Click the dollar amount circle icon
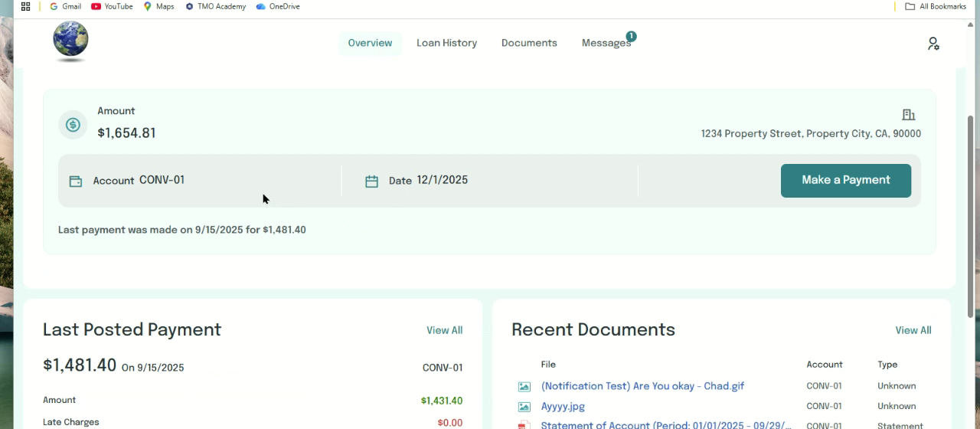The height and width of the screenshot is (429, 980). point(73,125)
